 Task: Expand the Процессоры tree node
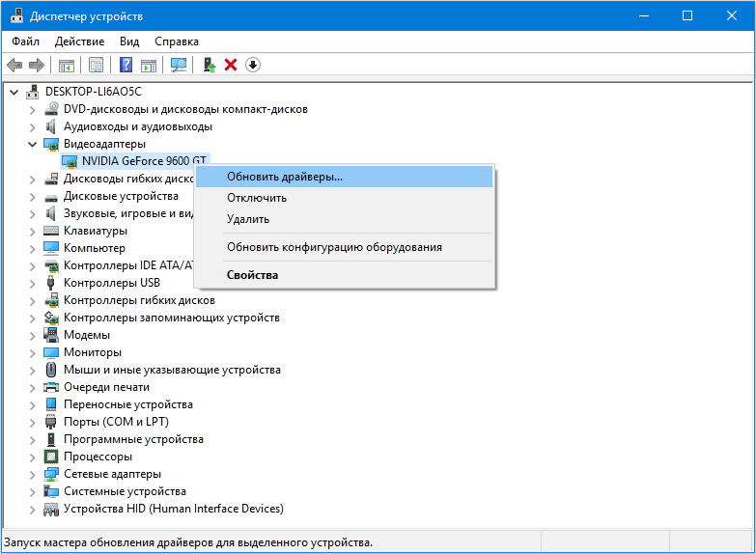tap(32, 457)
